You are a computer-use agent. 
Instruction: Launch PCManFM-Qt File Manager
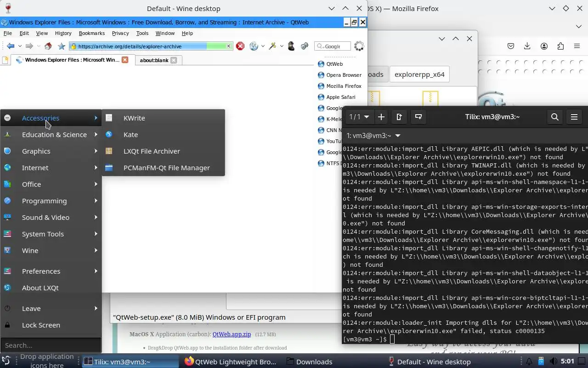pos(163,167)
